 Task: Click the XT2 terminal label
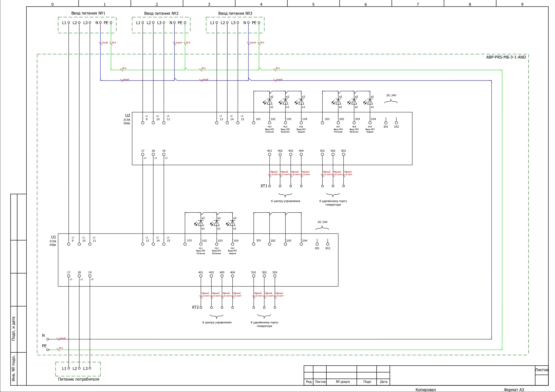coord(195,308)
